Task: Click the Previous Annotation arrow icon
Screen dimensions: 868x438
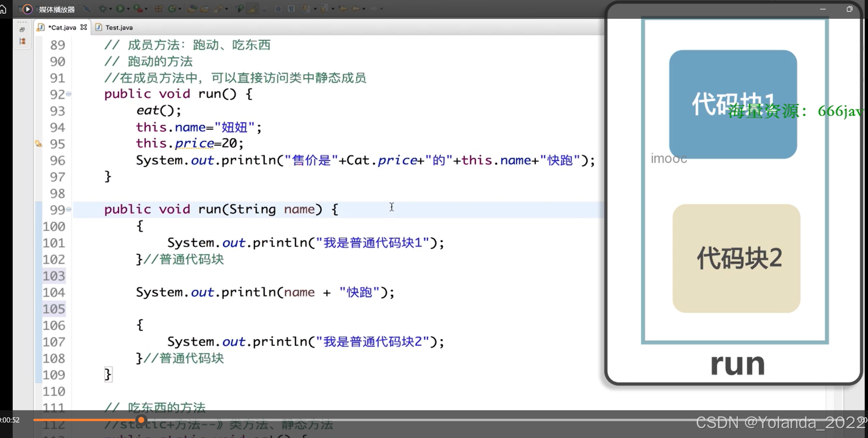Action: (x=323, y=8)
